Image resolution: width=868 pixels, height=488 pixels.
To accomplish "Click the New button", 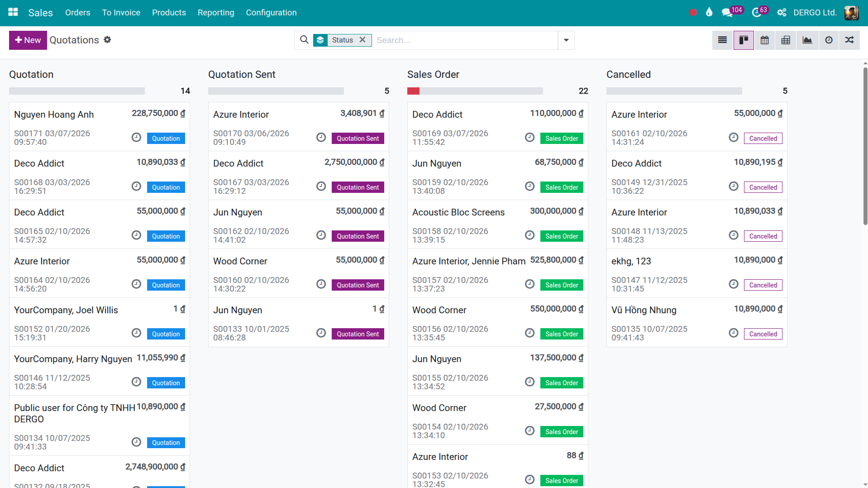I will (28, 40).
